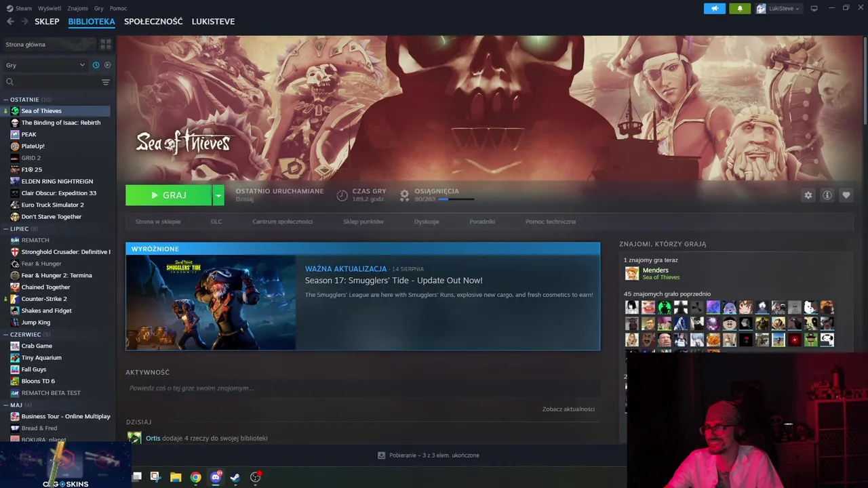Screen dimensions: 868x488
Task: Open the Pomoc menu
Action: pyautogui.click(x=118, y=8)
